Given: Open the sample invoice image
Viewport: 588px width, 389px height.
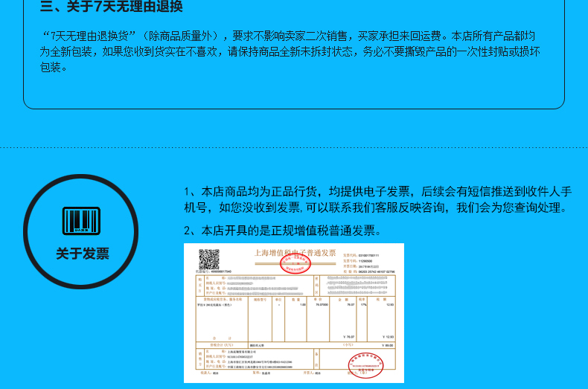Looking at the screenshot, I should tap(294, 312).
